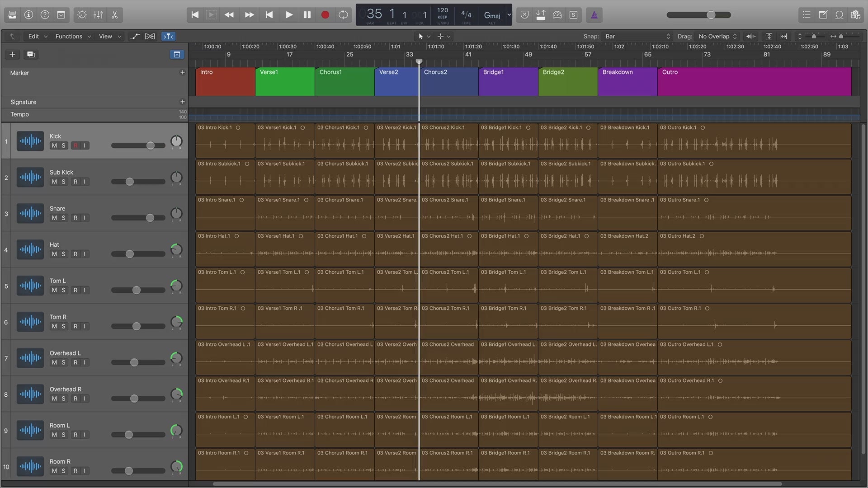Viewport: 868px width, 488px height.
Task: Click the Record button in transport
Action: (x=325, y=15)
